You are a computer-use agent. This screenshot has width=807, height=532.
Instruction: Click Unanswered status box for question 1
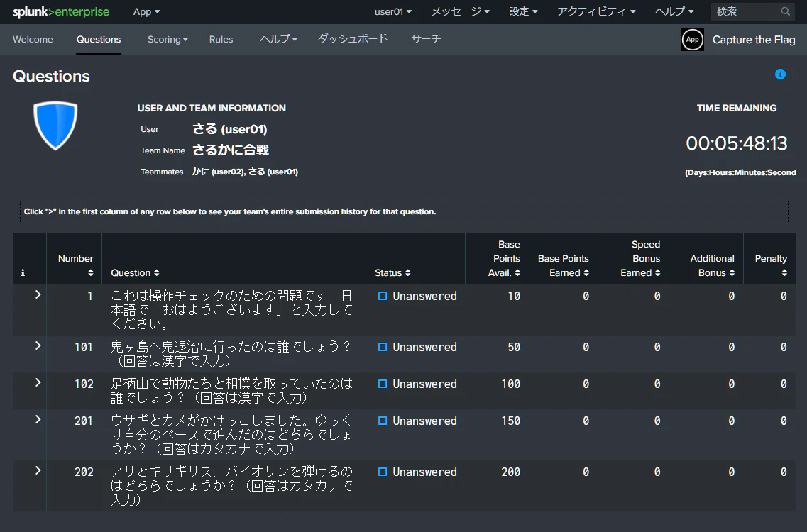(x=383, y=296)
